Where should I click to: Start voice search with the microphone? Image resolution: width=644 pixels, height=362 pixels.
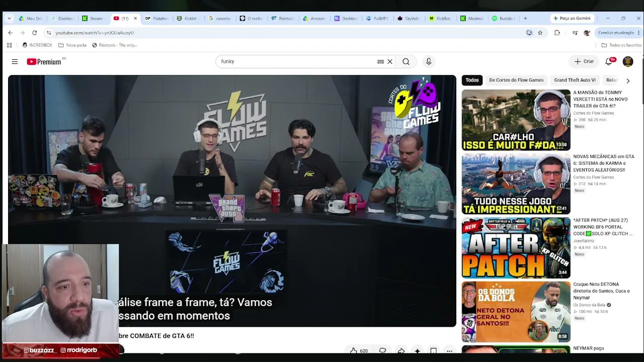(429, 61)
